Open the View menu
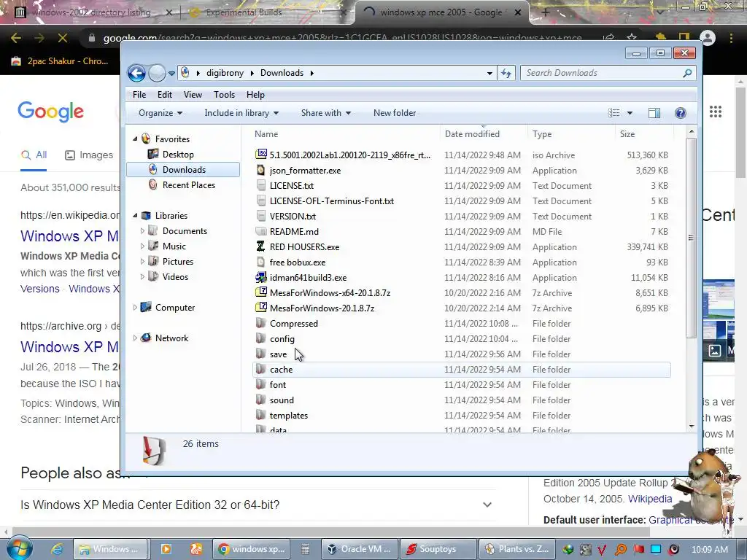Viewport: 747px width, 560px height. click(x=193, y=95)
